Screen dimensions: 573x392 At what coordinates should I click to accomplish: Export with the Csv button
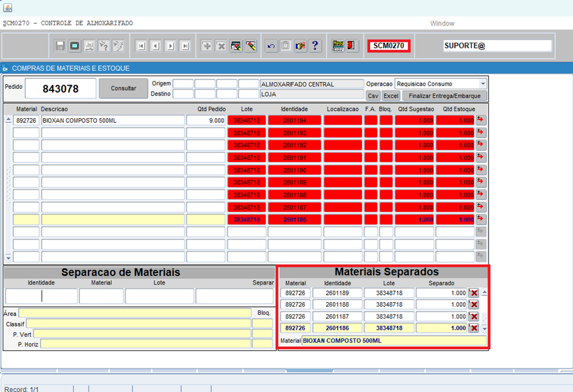click(x=373, y=96)
